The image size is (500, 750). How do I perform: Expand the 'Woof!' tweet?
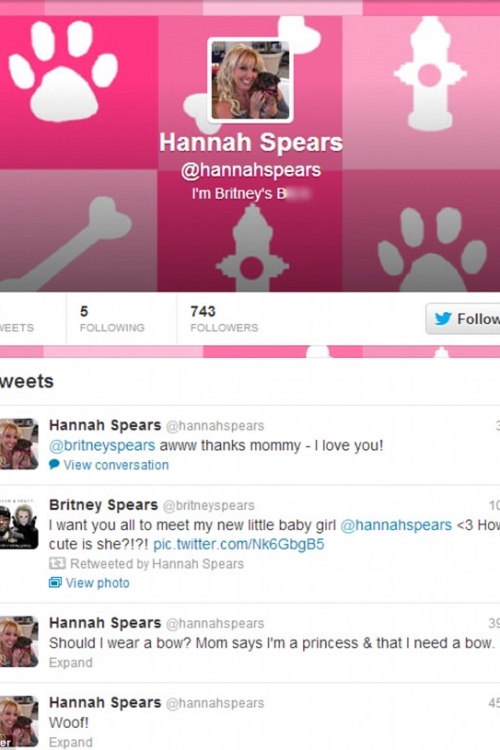tap(70, 742)
